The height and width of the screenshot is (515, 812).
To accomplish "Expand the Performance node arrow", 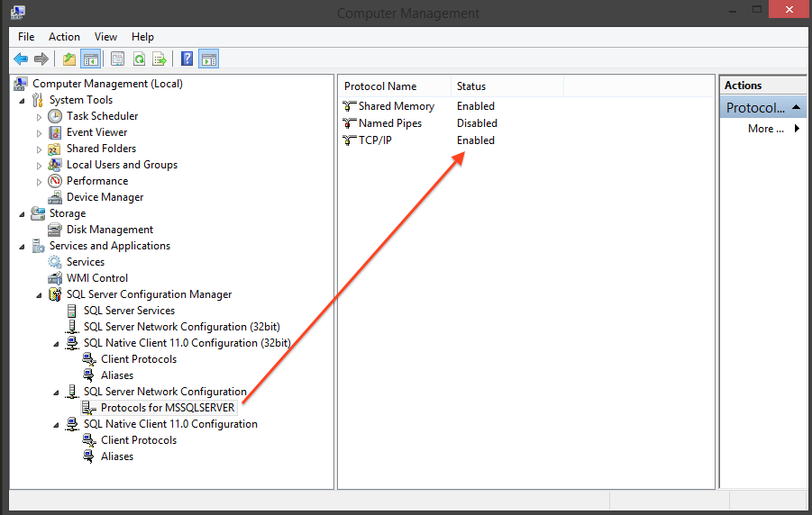I will point(39,182).
